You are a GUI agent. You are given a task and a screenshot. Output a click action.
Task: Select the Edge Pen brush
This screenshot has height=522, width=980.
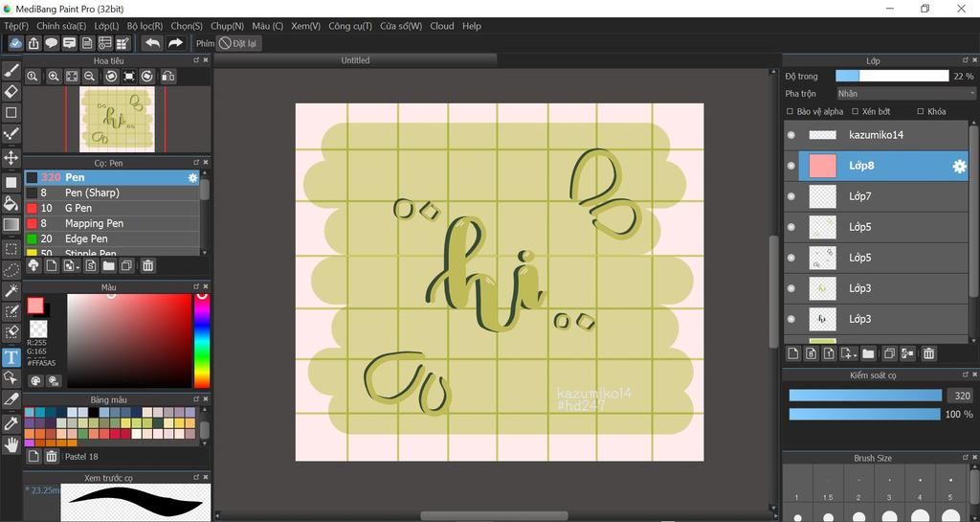112,238
